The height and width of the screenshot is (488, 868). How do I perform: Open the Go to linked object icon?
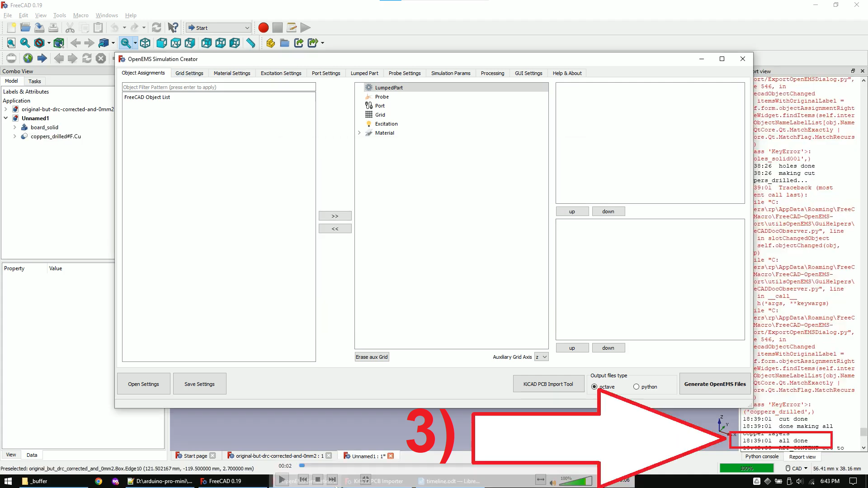104,43
